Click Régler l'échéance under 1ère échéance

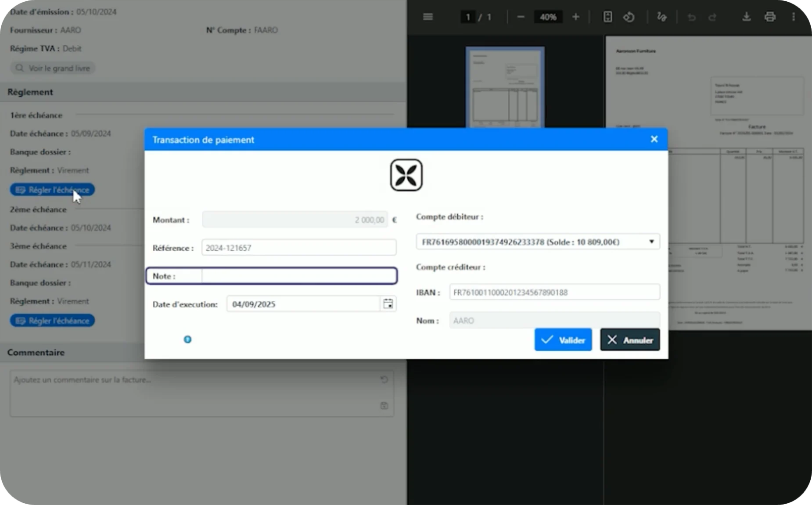52,190
